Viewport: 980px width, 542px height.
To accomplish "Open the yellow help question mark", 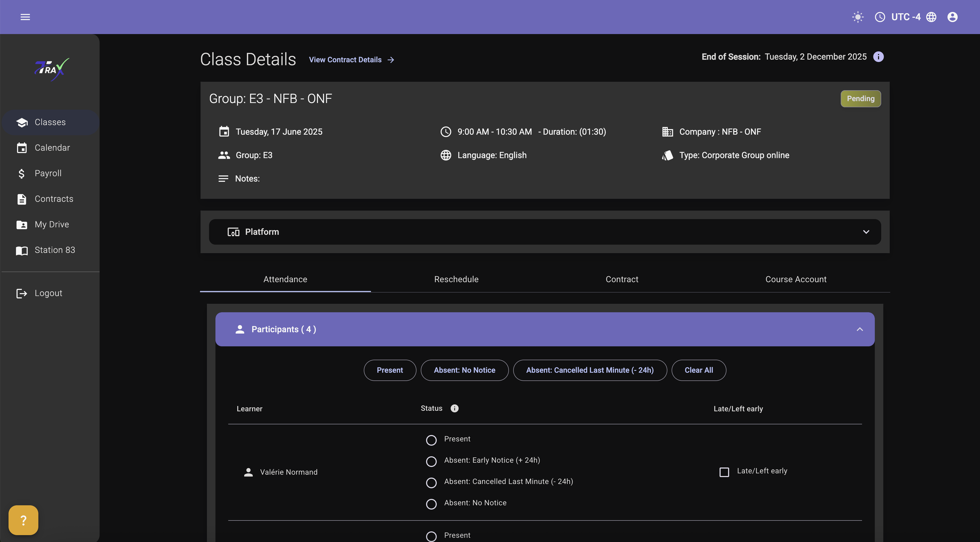I will pyautogui.click(x=23, y=520).
